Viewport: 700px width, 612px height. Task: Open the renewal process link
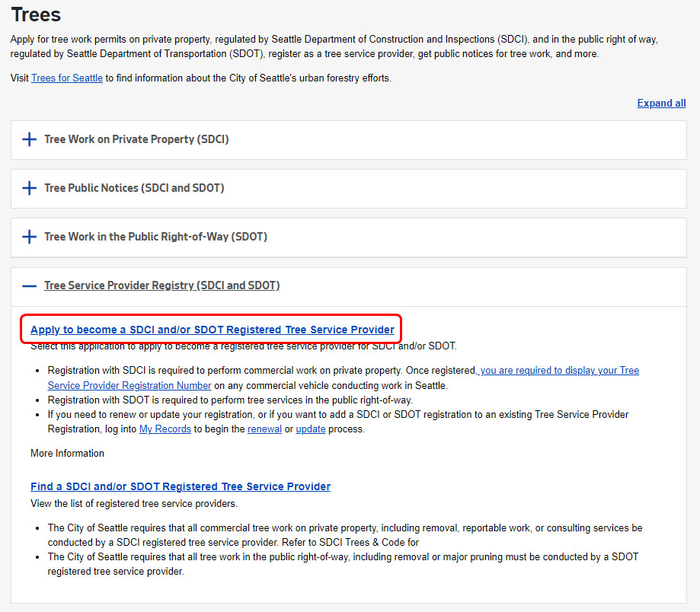(x=264, y=429)
